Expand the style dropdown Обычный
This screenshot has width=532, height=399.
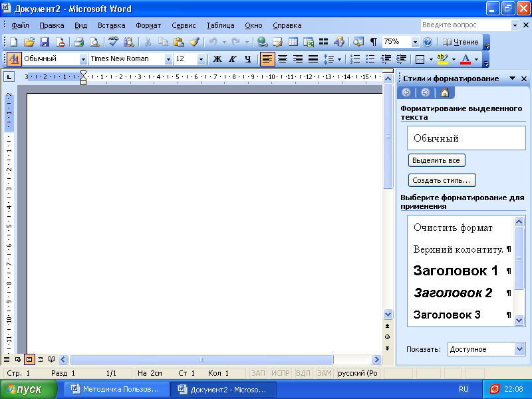click(x=83, y=59)
